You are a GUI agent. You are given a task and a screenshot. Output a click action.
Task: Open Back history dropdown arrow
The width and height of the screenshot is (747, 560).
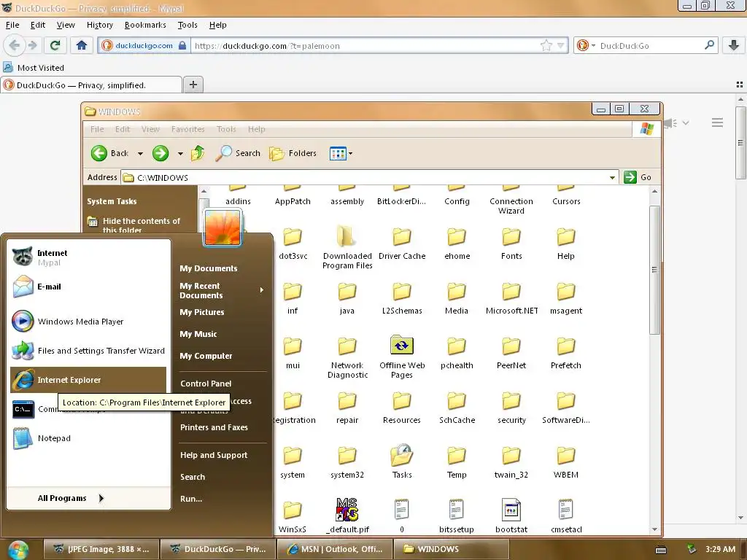[140, 153]
